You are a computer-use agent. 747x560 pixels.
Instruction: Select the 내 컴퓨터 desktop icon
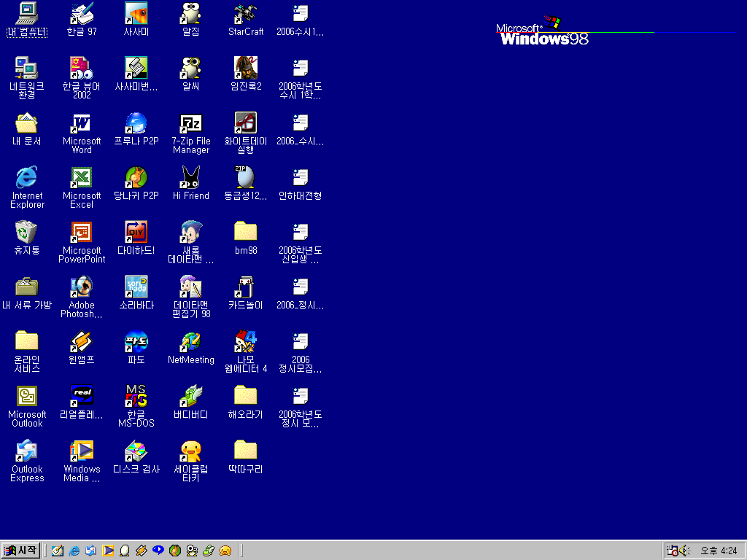[27, 20]
